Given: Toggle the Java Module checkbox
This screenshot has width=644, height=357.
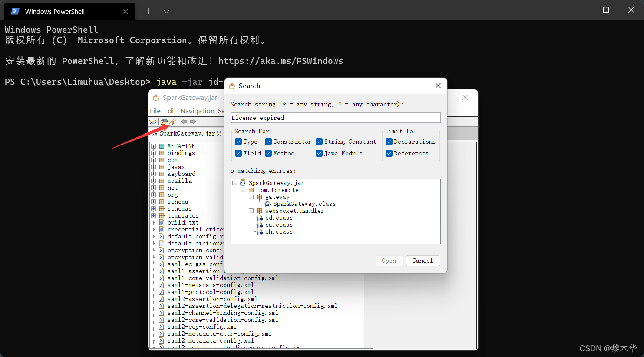Looking at the screenshot, I should (x=319, y=153).
